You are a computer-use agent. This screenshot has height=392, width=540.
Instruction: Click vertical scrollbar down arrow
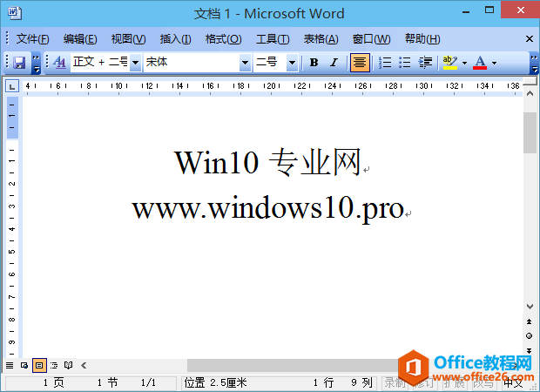[530, 307]
